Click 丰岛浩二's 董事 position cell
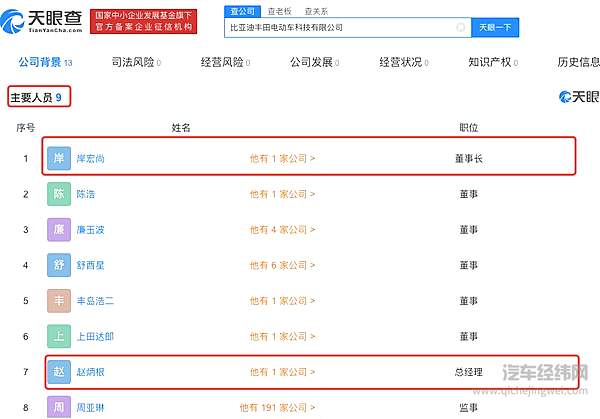The image size is (600, 419). coord(469,301)
